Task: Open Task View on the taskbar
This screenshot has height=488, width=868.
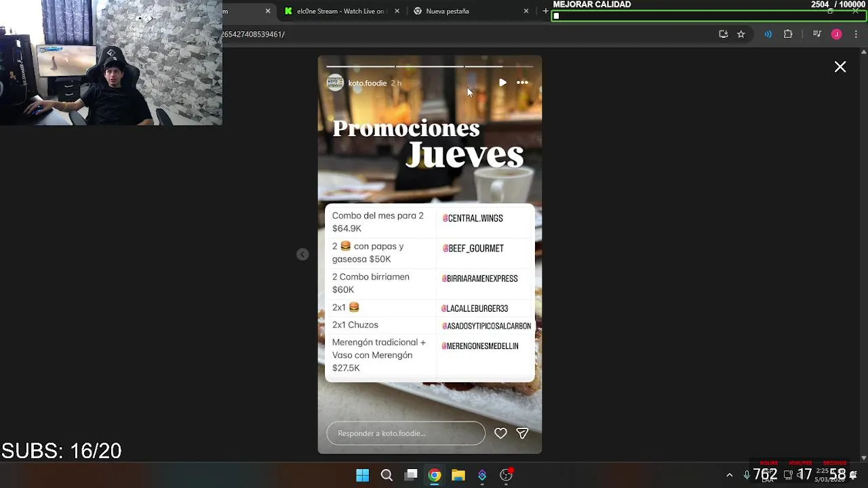Action: (411, 475)
